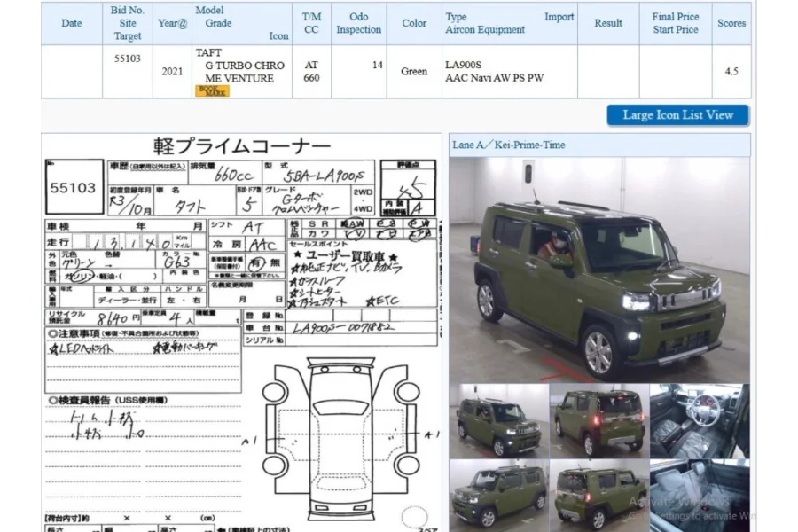Click the Icon label in Model column header

coord(278,36)
